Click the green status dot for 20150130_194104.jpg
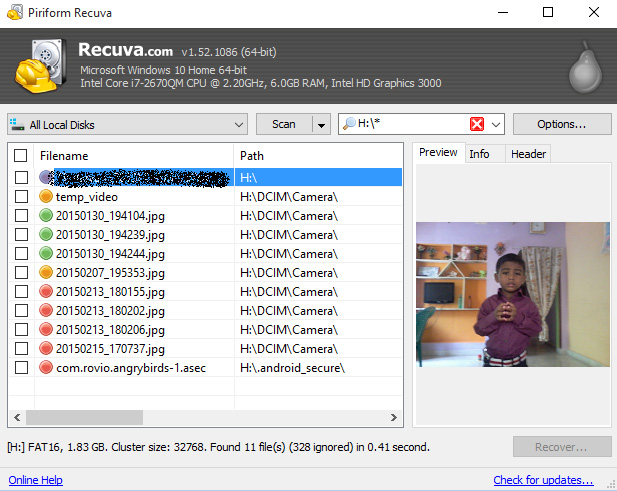The height and width of the screenshot is (491, 617). (x=46, y=215)
